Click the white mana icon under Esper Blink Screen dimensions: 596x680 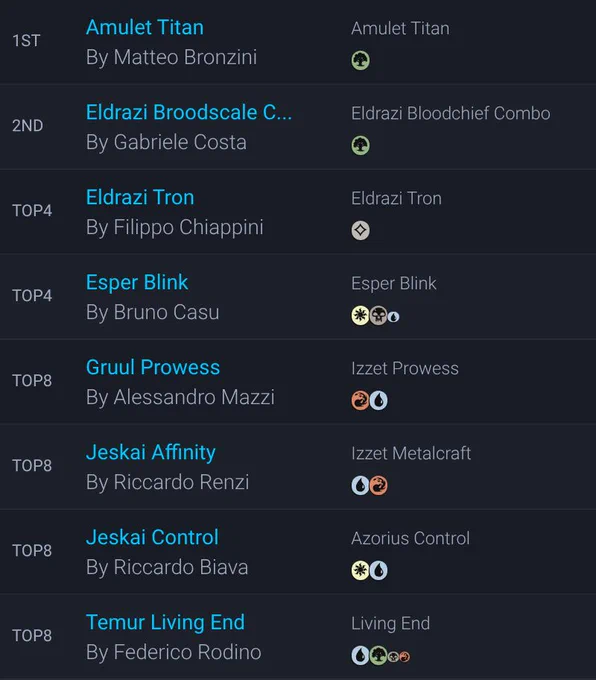click(x=360, y=315)
